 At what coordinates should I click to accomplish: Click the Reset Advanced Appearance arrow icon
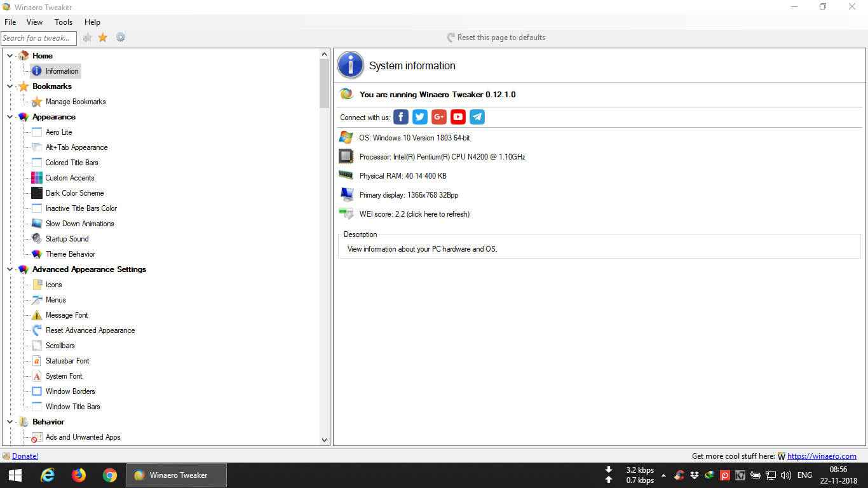(37, 330)
